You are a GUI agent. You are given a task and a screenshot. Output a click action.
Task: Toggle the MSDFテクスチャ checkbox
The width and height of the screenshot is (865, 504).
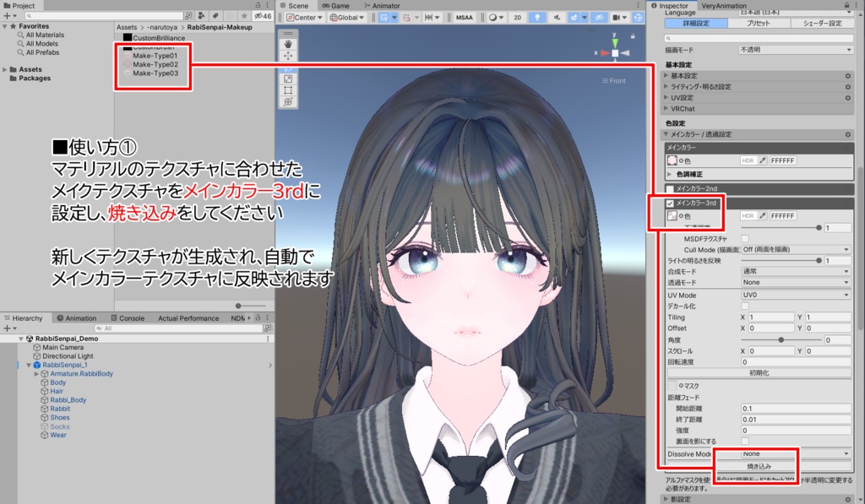pos(745,239)
